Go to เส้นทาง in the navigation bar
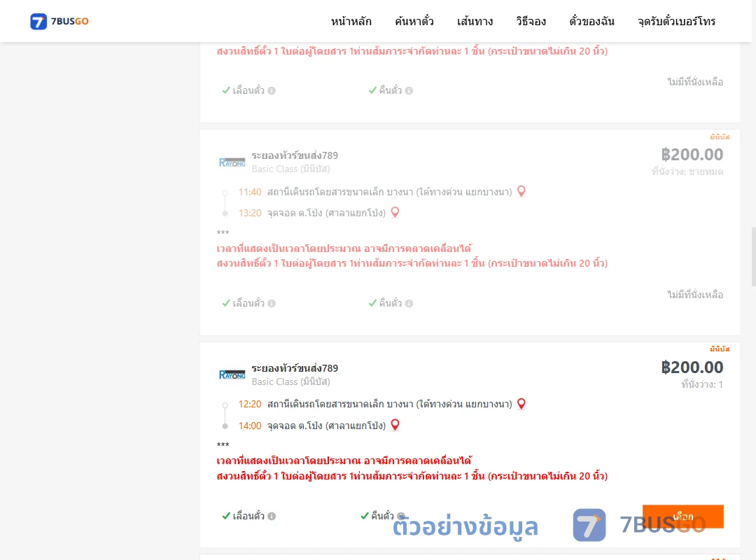 475,21
